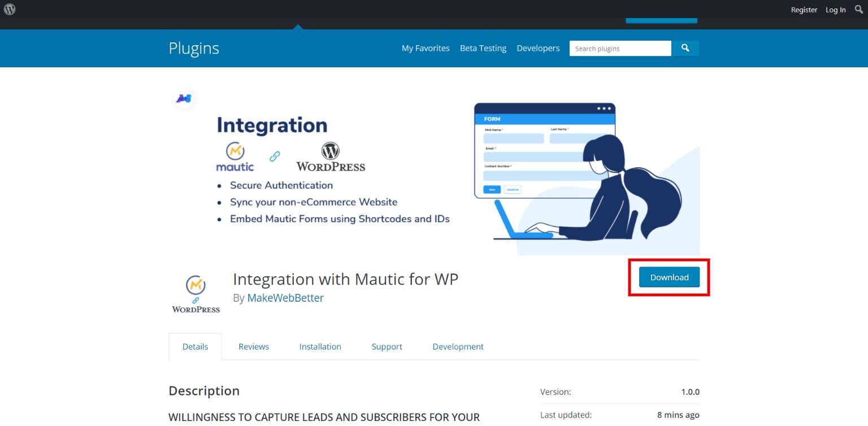Open the MakeWebBetter author link
Viewport: 868px width, 426px height.
click(x=285, y=298)
